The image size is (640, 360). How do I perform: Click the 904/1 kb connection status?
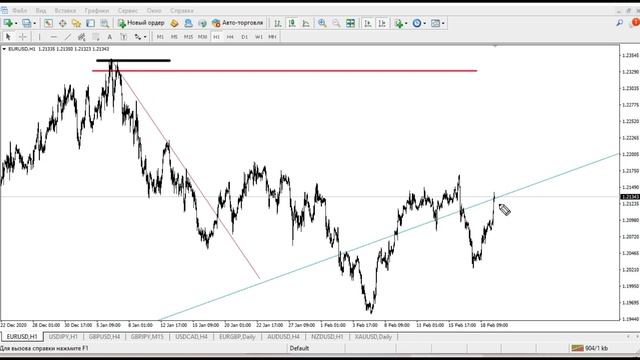(590, 348)
